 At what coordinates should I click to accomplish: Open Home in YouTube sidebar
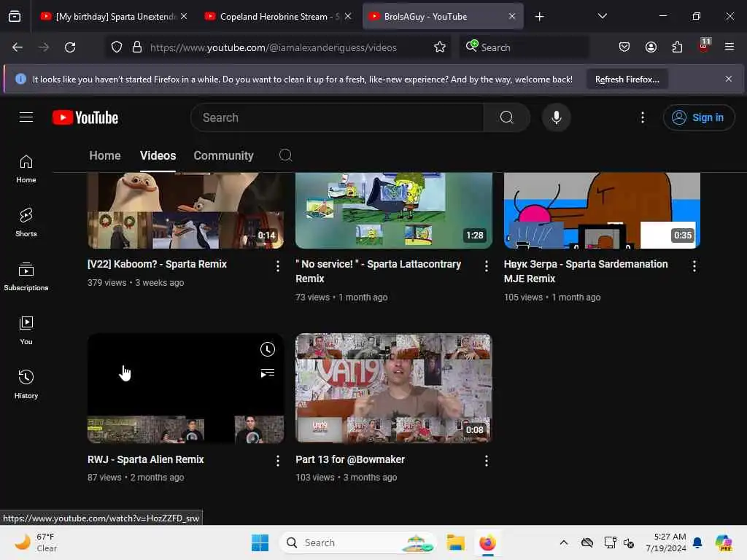[x=26, y=168]
